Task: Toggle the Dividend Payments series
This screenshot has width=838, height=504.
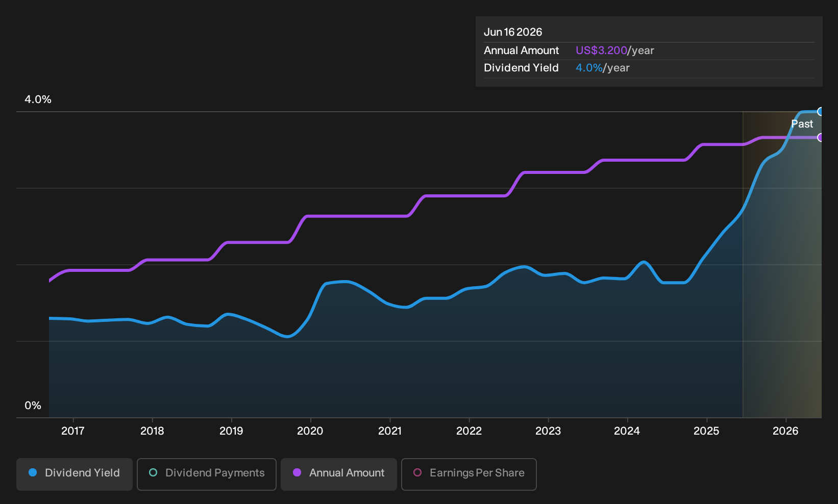Action: 207,474
